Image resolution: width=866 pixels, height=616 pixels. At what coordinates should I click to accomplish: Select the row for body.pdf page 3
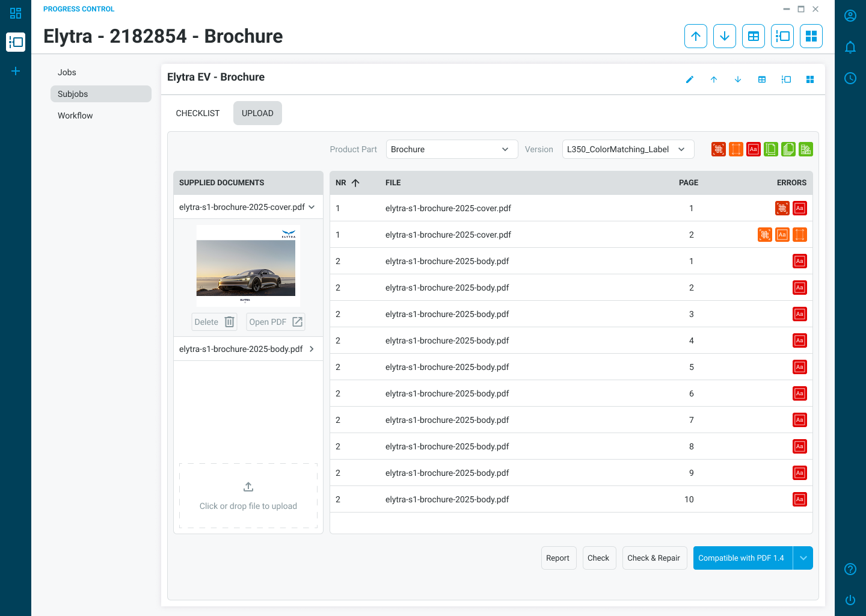click(x=571, y=314)
